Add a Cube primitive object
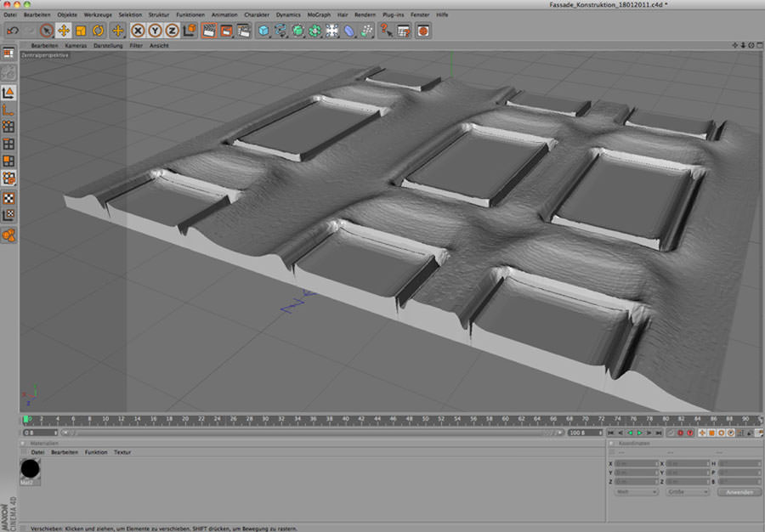Image resolution: width=765 pixels, height=532 pixels. [263, 31]
